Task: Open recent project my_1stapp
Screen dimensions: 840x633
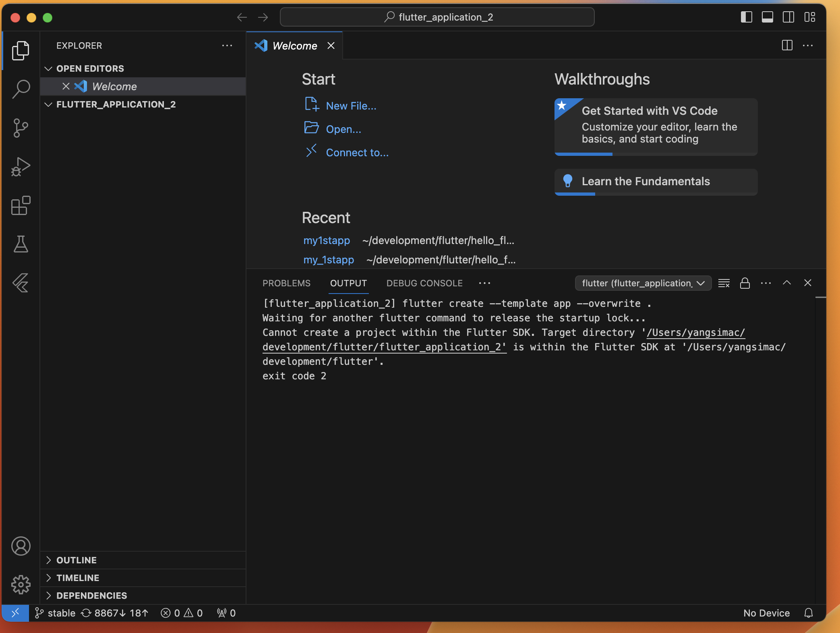Action: [x=329, y=260]
